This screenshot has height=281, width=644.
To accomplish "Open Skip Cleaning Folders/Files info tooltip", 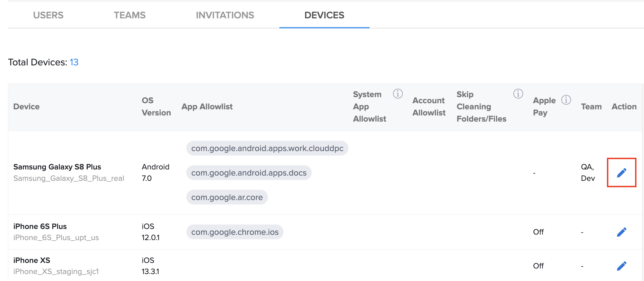I will [518, 94].
